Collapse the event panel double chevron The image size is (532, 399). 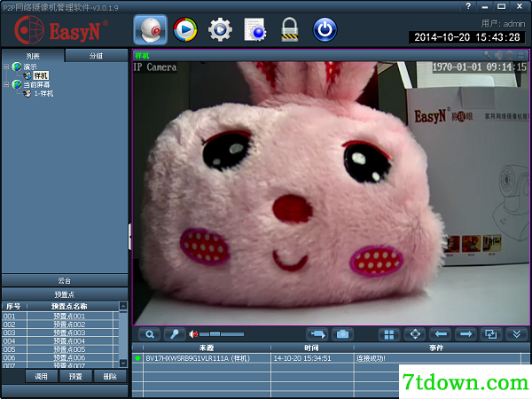click(x=517, y=334)
